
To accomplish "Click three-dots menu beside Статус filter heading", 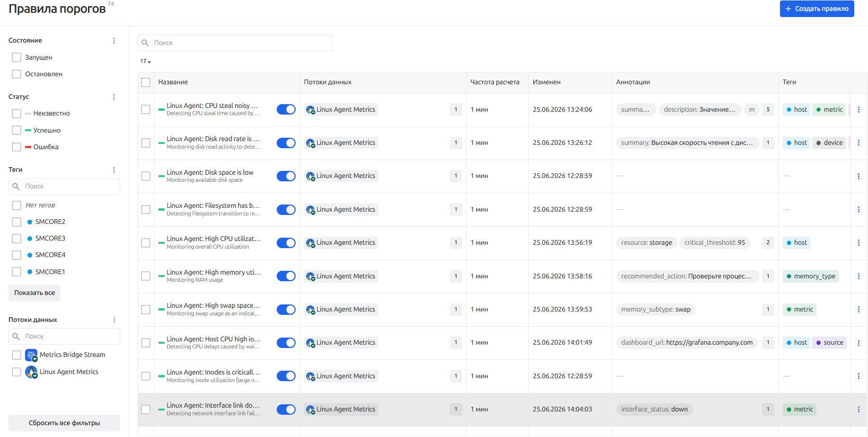I will (114, 97).
